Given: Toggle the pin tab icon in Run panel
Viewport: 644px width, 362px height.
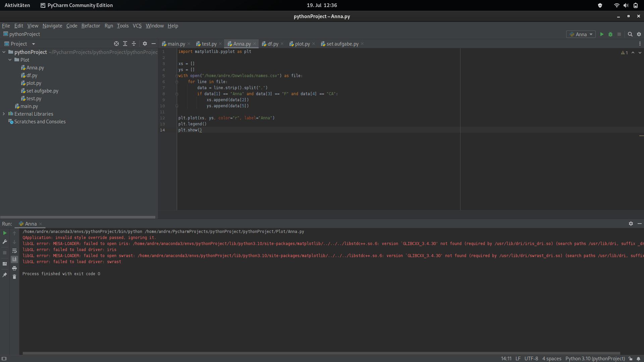Looking at the screenshot, I should point(5,275).
